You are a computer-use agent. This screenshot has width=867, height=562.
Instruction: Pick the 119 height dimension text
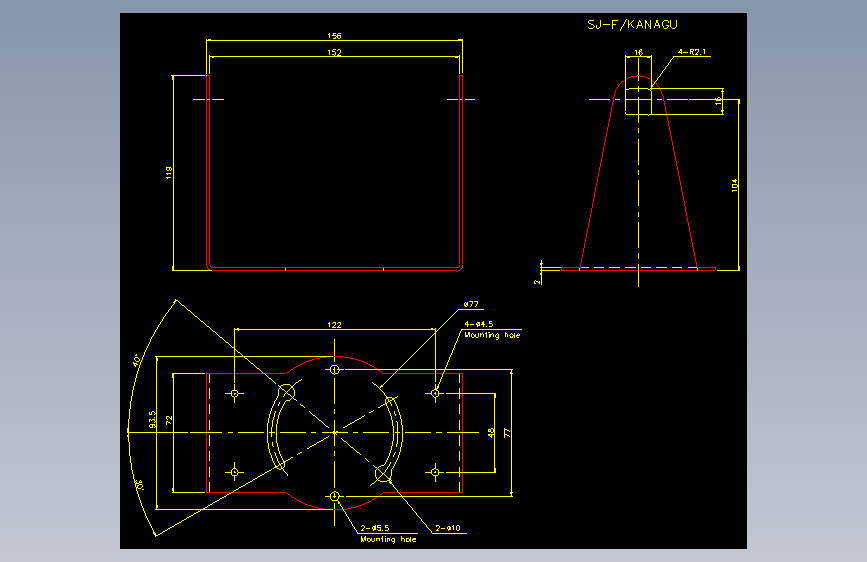[x=169, y=173]
